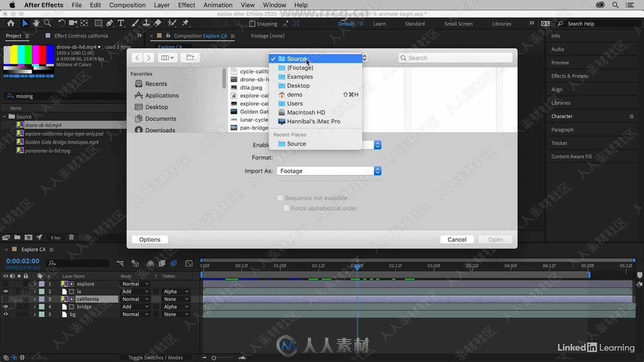644x362 pixels.
Task: Show more workspaces overflow chevron
Action: pos(531,23)
